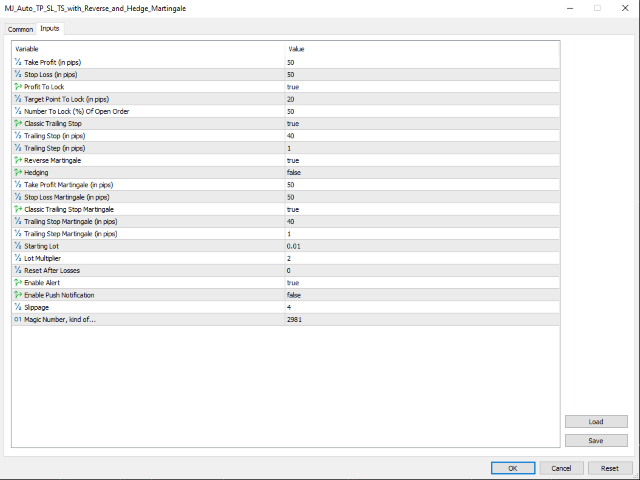Viewport: 640px width, 480px height.
Task: Click the OK button
Action: [x=513, y=468]
